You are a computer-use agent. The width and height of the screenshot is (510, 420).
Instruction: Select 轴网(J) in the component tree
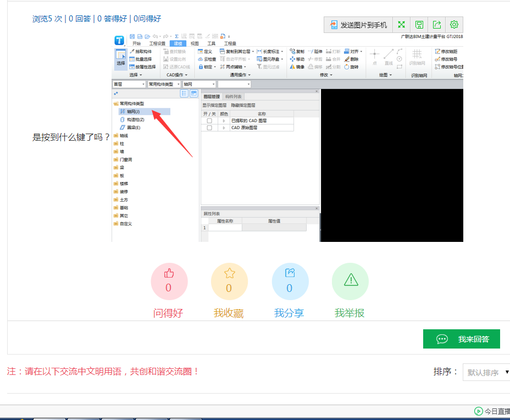tap(145, 112)
